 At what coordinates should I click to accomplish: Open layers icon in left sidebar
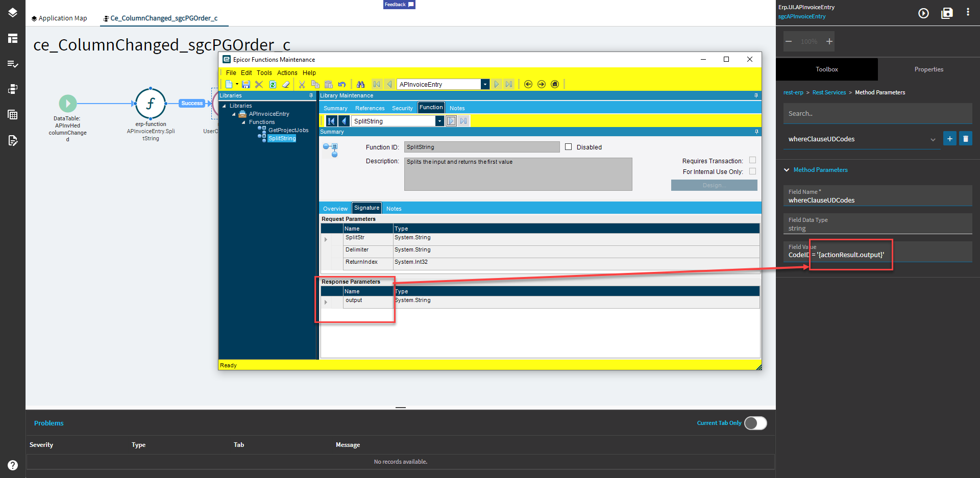pos(13,13)
